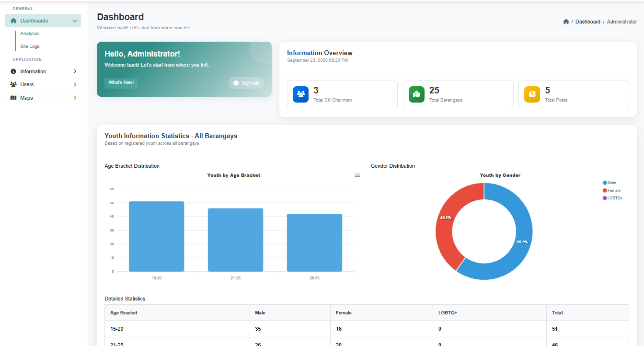Toggle LGBTQ+ series in gender legend
Viewport: 644px width, 346px height.
(x=615, y=198)
